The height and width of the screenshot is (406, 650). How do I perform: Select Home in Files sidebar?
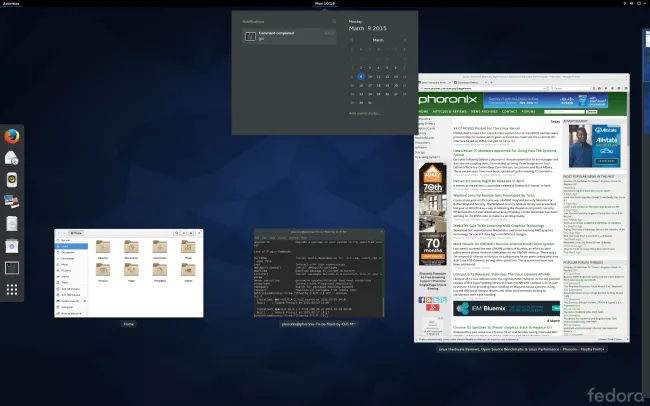[71, 246]
